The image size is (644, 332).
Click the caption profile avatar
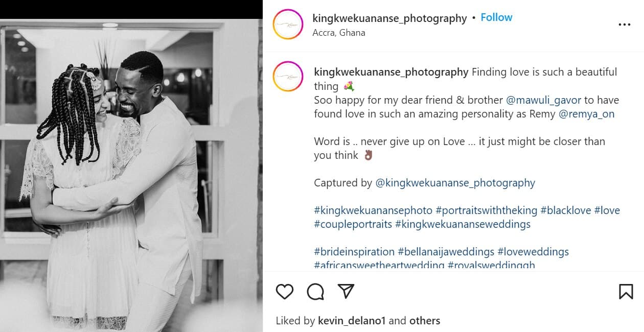[x=288, y=77]
